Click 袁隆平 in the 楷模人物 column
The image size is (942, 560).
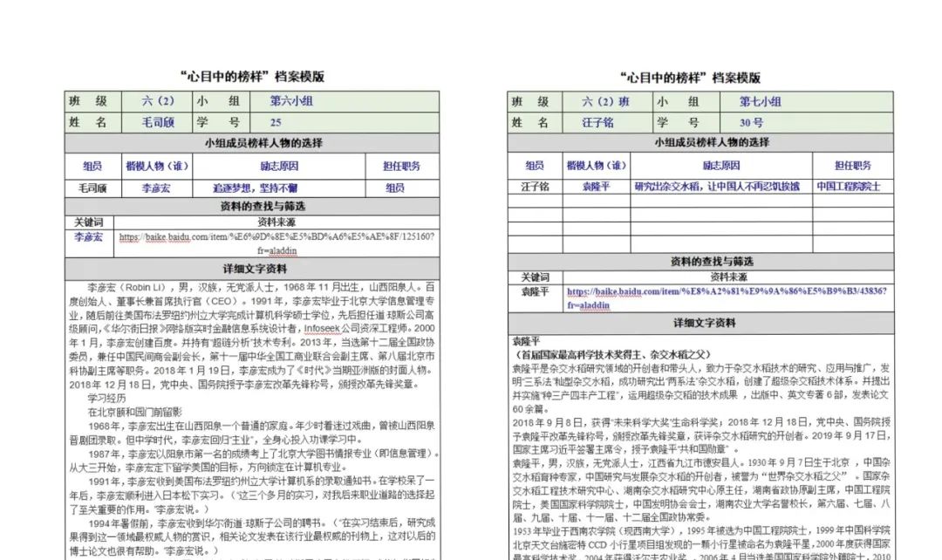(596, 187)
